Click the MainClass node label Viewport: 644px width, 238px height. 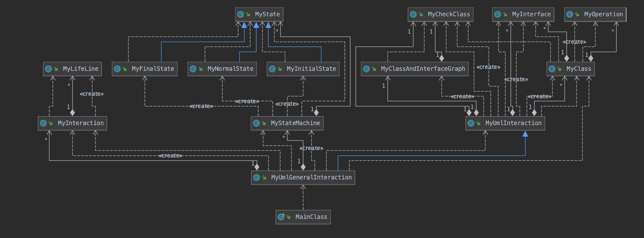pyautogui.click(x=311, y=217)
